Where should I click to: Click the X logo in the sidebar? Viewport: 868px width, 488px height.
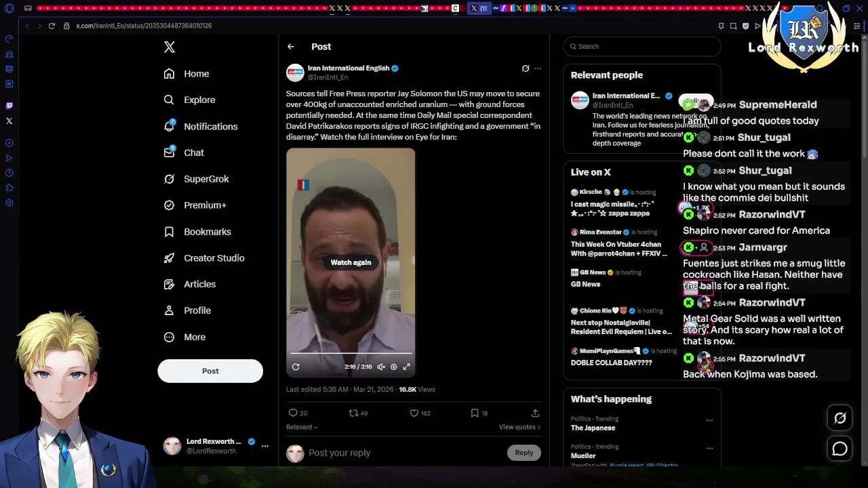(170, 47)
